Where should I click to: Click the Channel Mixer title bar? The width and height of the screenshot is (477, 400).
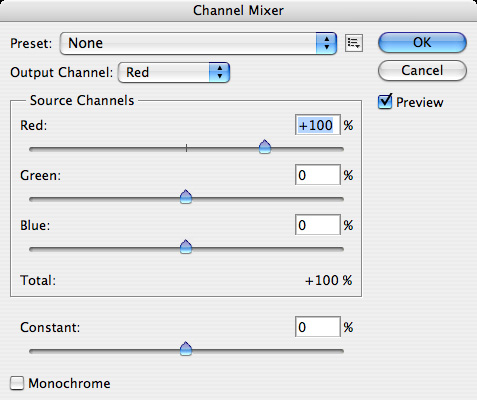[238, 10]
